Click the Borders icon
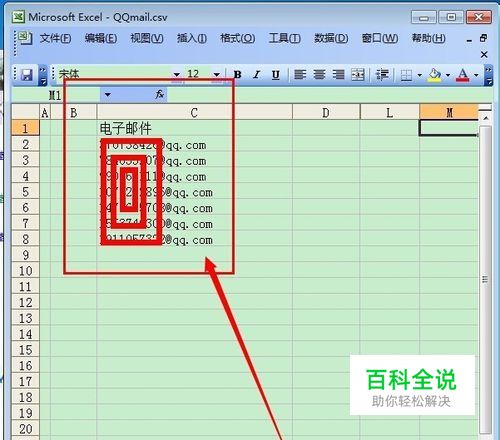Screen dimensions: 500x440 coord(406,75)
